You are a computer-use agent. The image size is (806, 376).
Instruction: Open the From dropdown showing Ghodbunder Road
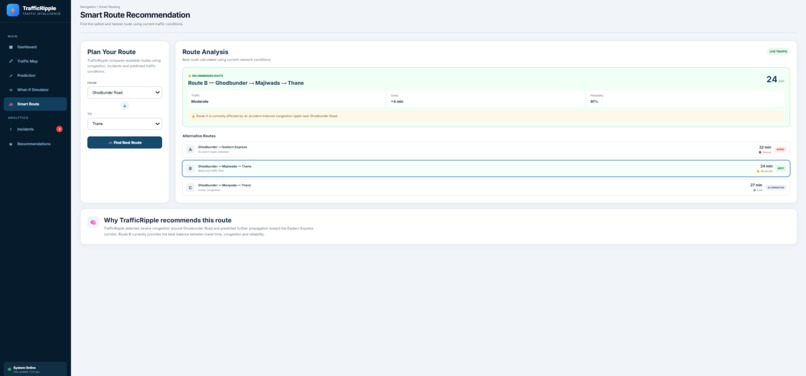point(124,93)
